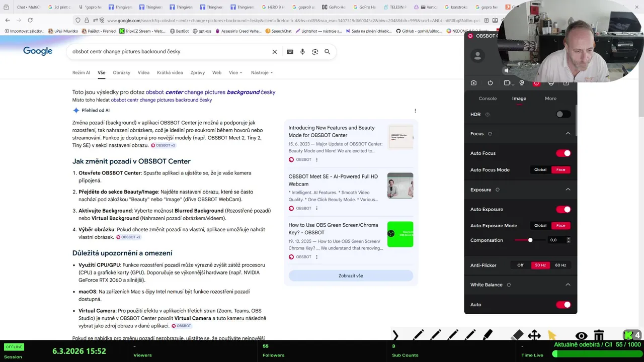Viewport: 644px width, 362px height.
Task: Open the Videa results tab
Action: pos(143,72)
